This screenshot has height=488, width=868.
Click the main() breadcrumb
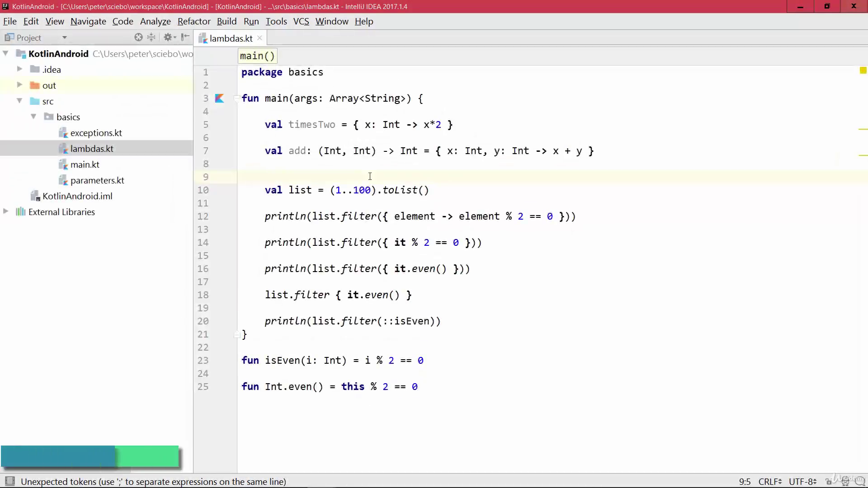pyautogui.click(x=257, y=56)
